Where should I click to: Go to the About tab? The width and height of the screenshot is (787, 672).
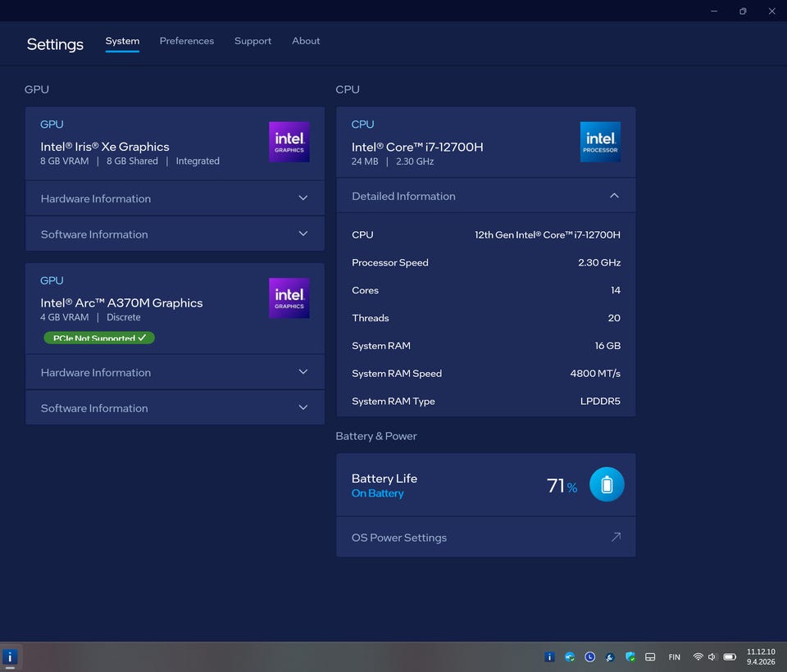pos(306,41)
